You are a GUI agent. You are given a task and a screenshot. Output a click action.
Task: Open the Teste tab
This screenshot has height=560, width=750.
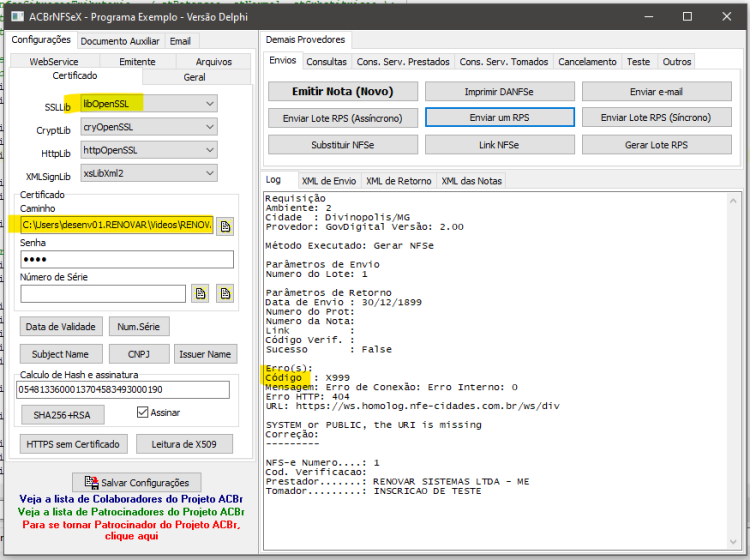point(639,62)
